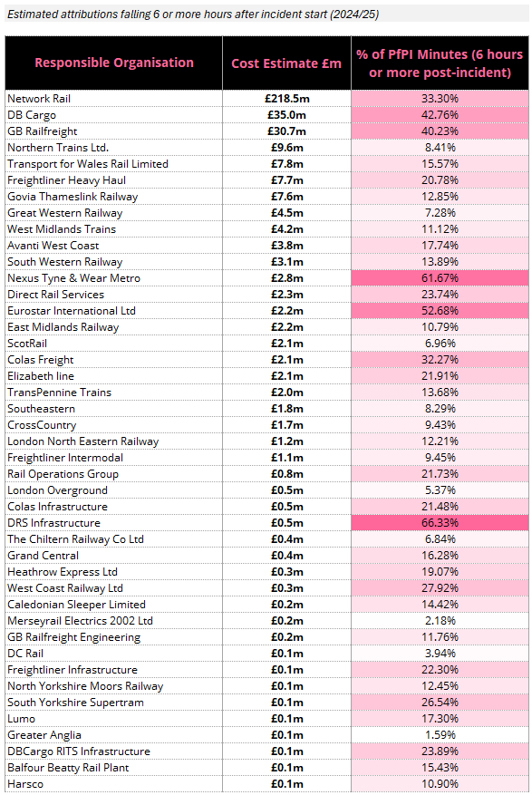
Task: Select the Responsible Organisation column header
Action: pos(114,63)
